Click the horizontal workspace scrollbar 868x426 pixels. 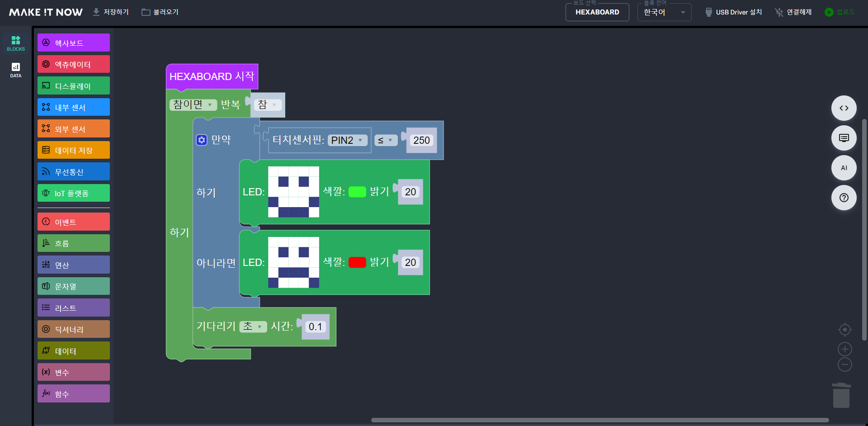pos(600,420)
